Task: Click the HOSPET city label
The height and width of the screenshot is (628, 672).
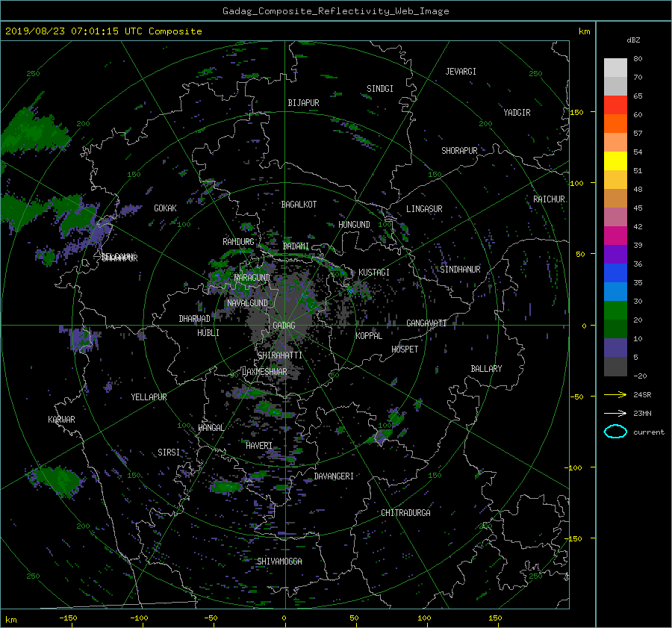Action: click(405, 349)
